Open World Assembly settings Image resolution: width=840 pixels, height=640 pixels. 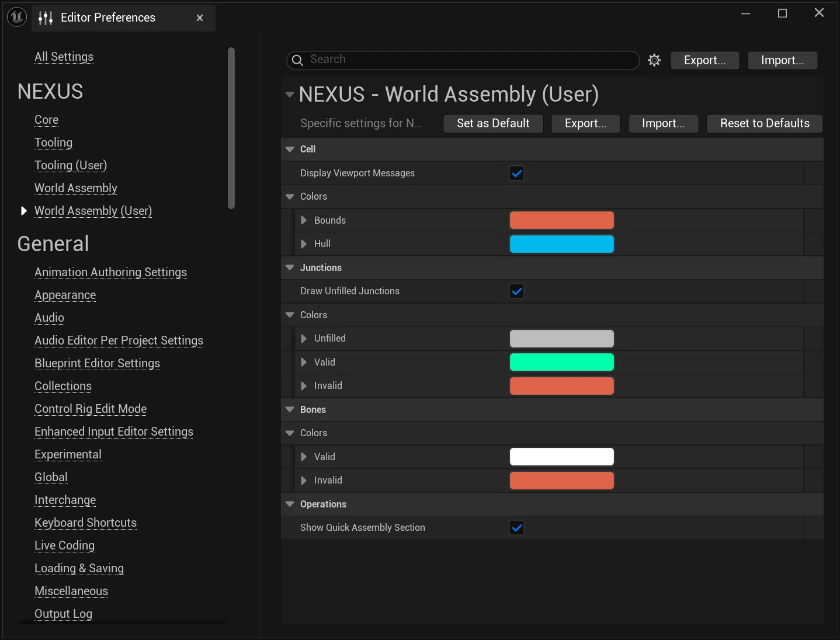pos(76,188)
